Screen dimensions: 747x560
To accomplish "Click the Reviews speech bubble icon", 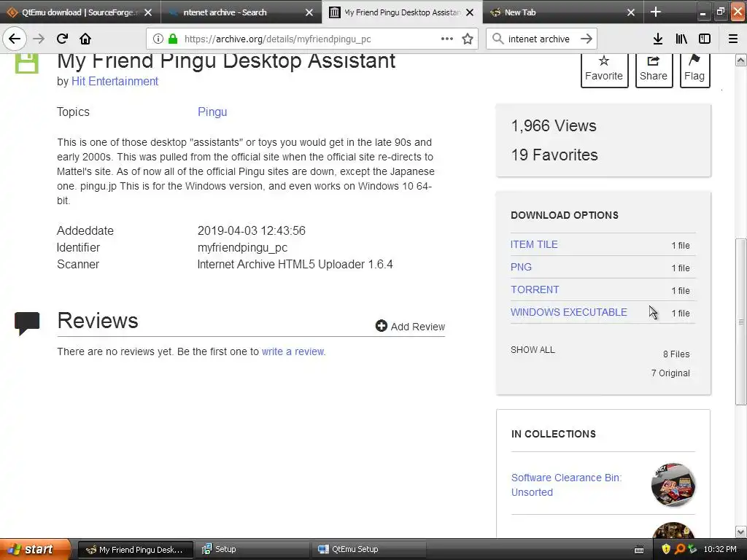I will coord(27,324).
